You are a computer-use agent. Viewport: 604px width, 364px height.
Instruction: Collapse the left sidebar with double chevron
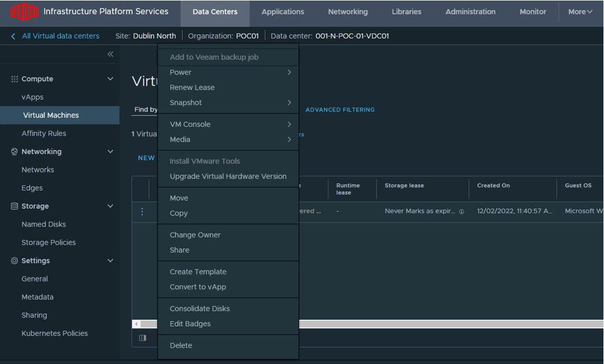tap(110, 54)
